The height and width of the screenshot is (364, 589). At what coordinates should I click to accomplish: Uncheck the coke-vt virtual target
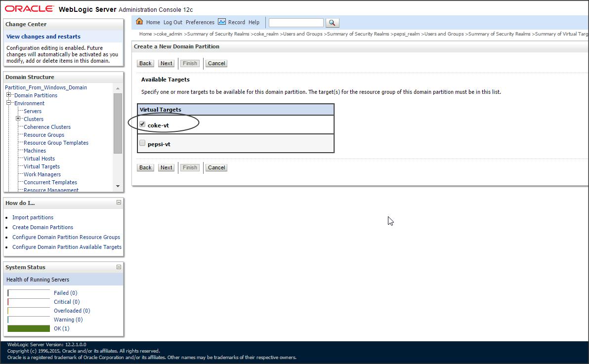point(142,124)
